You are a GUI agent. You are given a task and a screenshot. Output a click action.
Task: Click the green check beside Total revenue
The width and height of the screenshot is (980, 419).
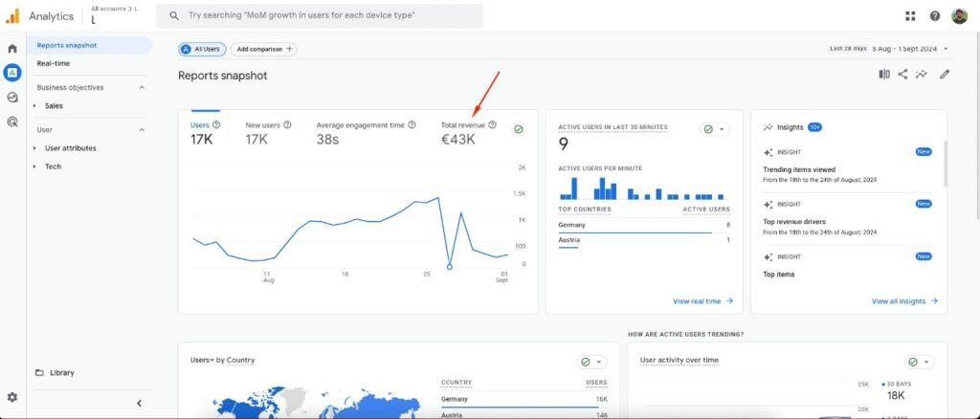coord(518,129)
